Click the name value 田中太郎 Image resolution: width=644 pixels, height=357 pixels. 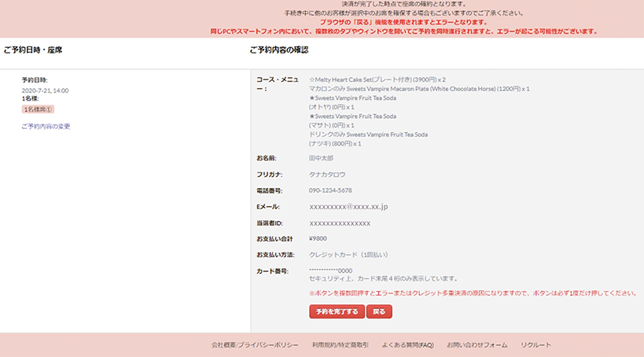pos(322,158)
